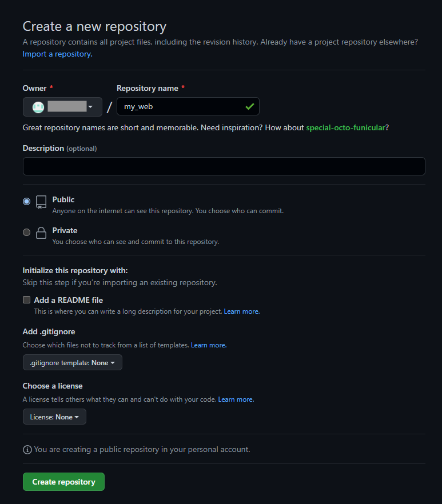Select the Public visibility radio button

(27, 202)
